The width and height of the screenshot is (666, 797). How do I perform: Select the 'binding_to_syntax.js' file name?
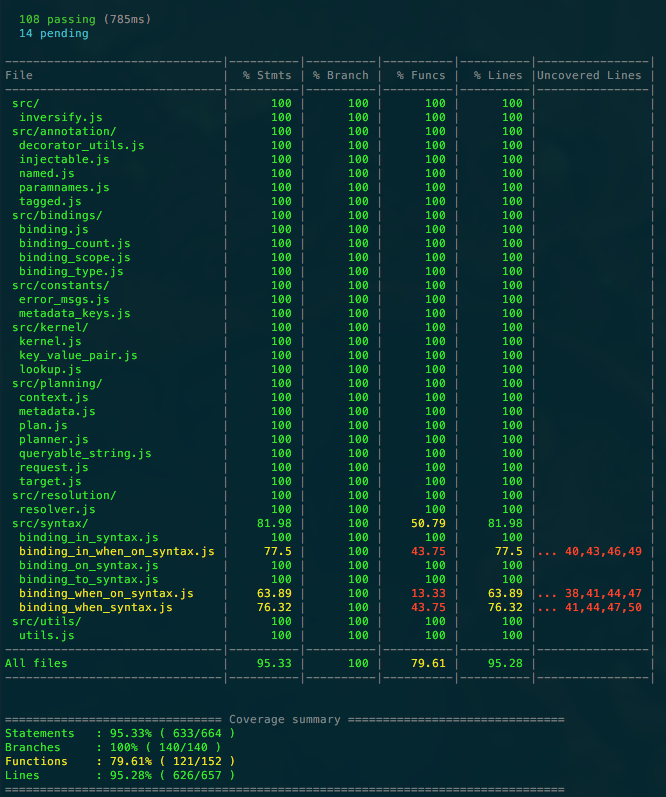[89, 579]
